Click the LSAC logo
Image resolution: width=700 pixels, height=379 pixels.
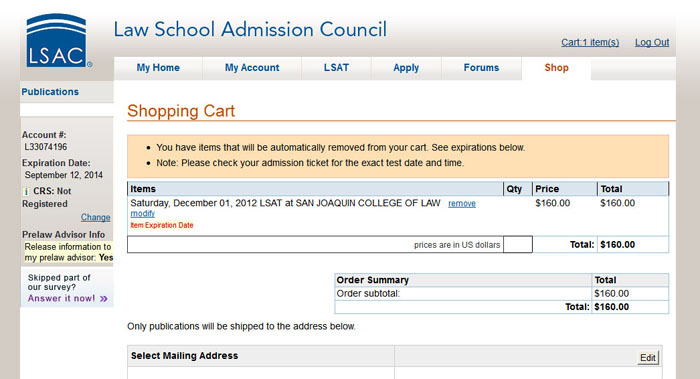pos(58,41)
